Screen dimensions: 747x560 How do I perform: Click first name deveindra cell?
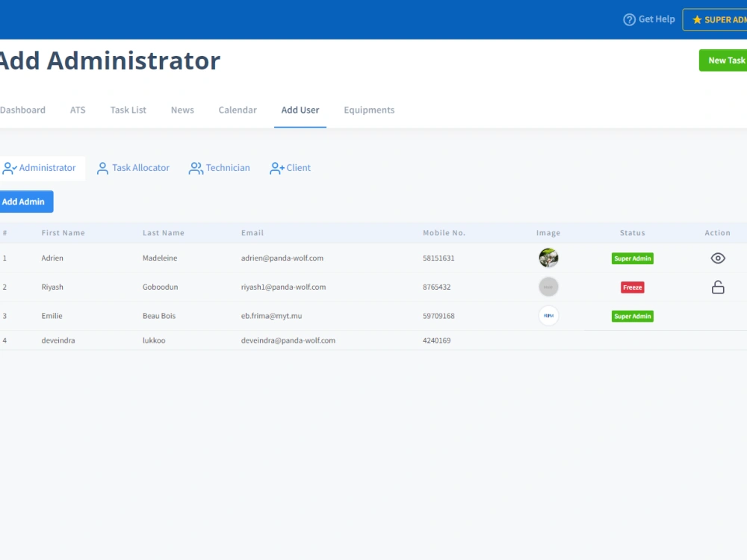pyautogui.click(x=58, y=340)
